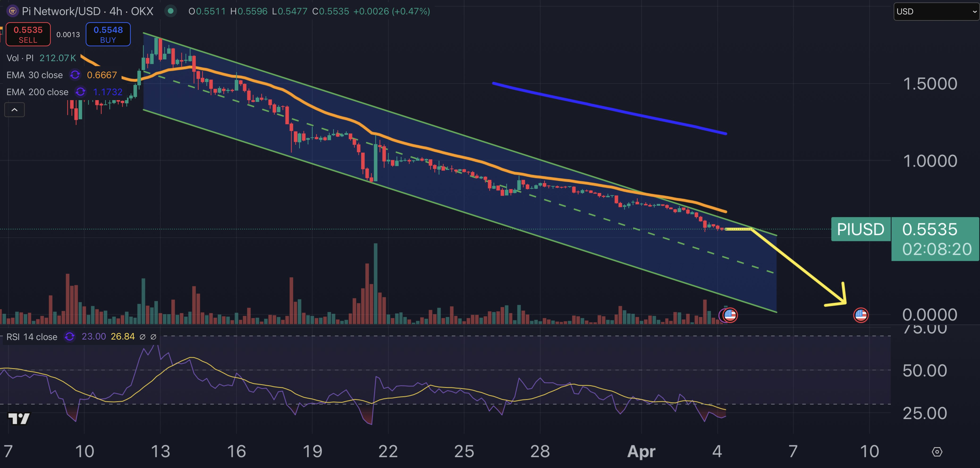The height and width of the screenshot is (468, 980).
Task: Collapse the indicator legend with chevron
Action: [x=14, y=110]
